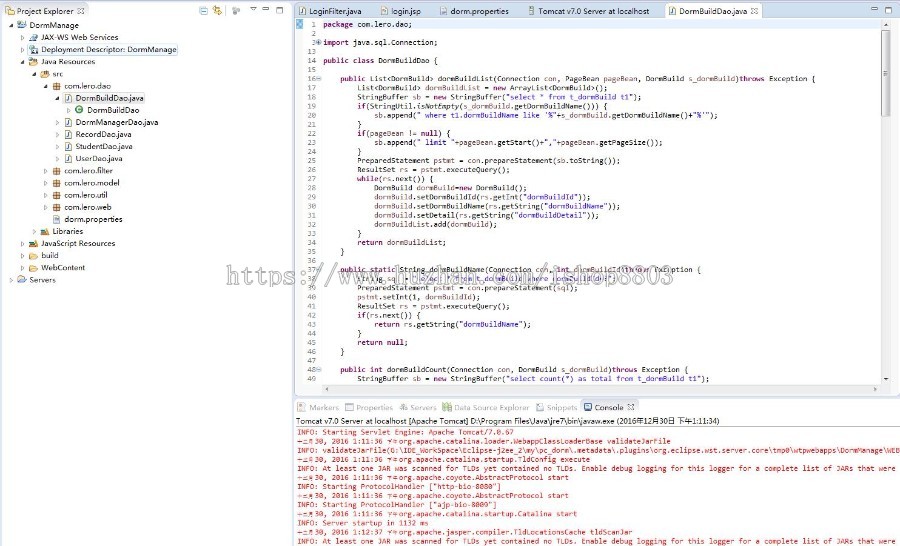Open the Properties view tab
This screenshot has height=546, width=900.
tap(369, 407)
